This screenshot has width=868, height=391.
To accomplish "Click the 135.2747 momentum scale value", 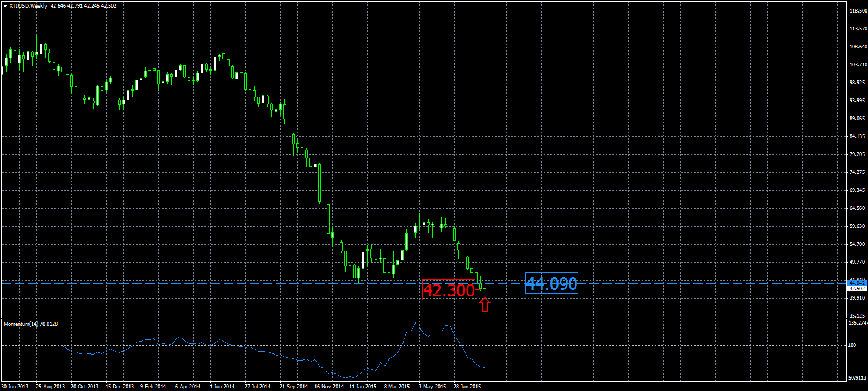I will [x=858, y=323].
